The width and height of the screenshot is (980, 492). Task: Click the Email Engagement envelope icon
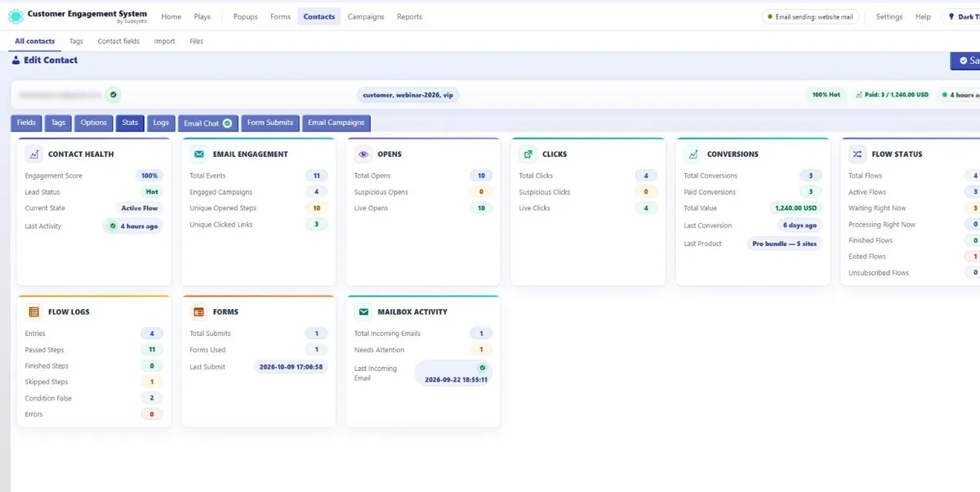199,154
